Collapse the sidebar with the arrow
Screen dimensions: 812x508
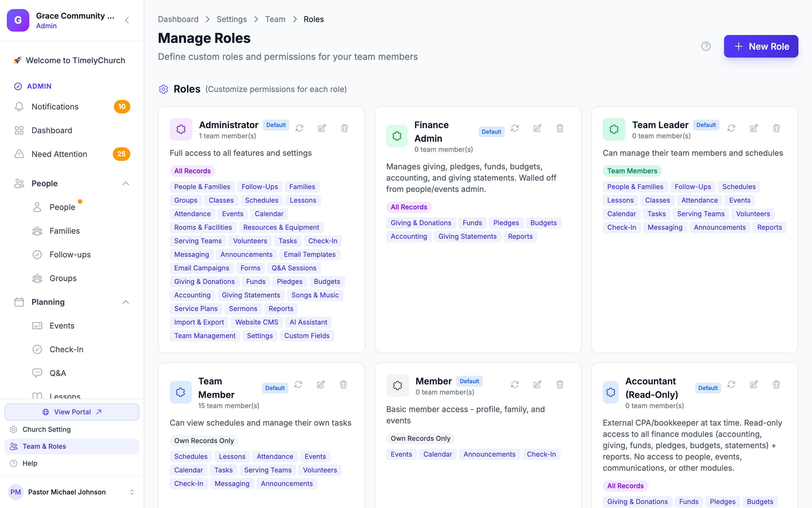point(127,20)
